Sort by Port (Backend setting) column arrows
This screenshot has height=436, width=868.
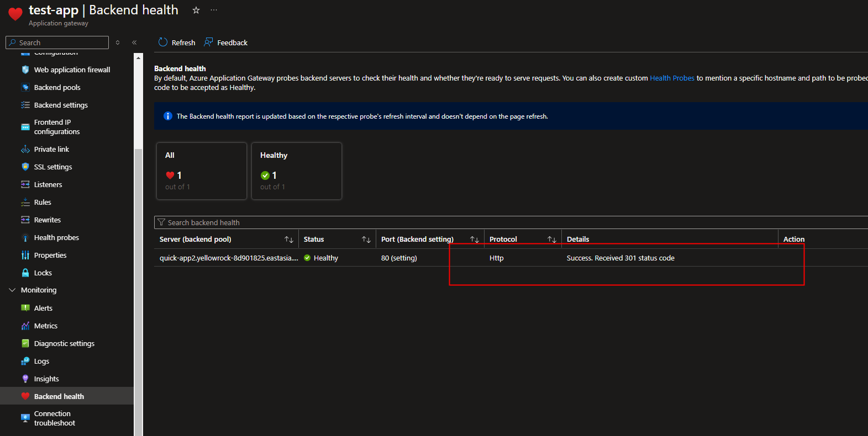click(475, 239)
